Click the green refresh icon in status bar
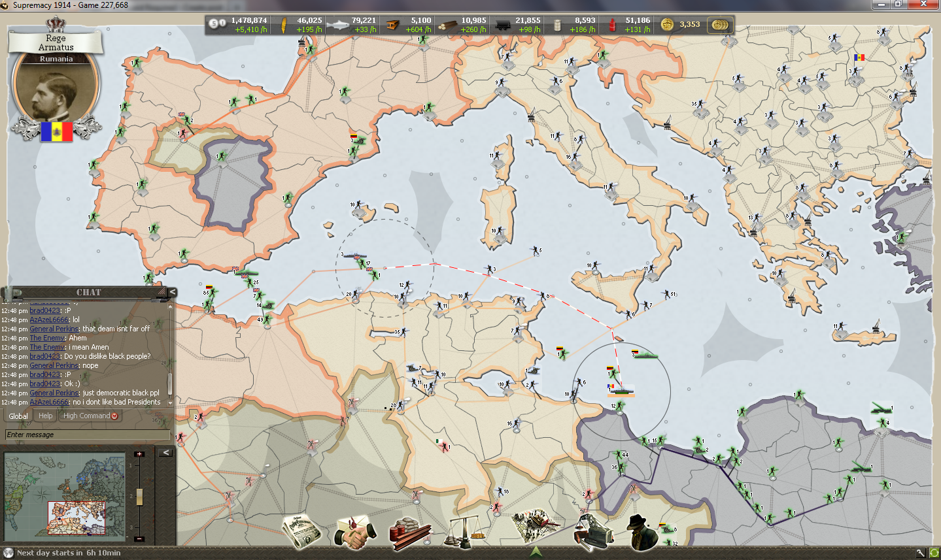This screenshot has width=941, height=560. point(934,553)
